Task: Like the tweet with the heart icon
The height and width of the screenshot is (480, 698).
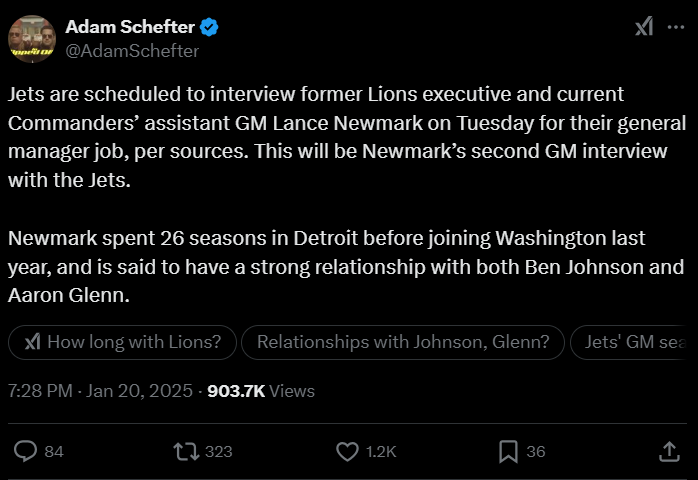Action: (347, 452)
